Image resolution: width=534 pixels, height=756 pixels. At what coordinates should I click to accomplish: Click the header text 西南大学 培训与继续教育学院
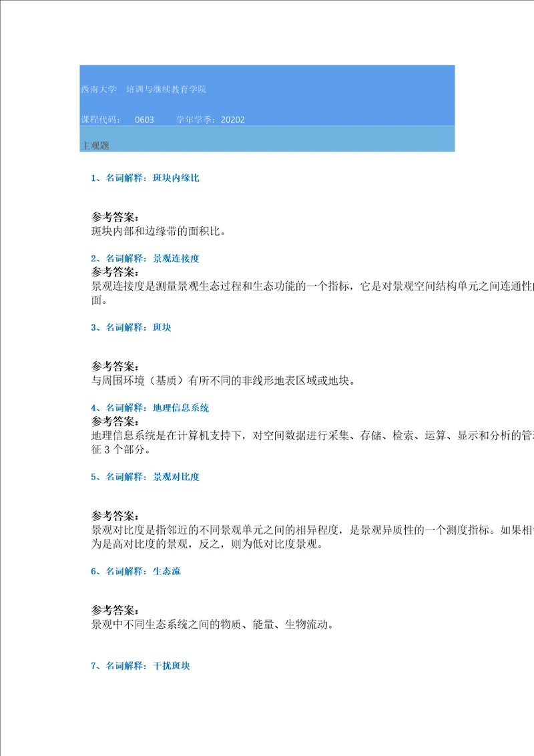(144, 89)
